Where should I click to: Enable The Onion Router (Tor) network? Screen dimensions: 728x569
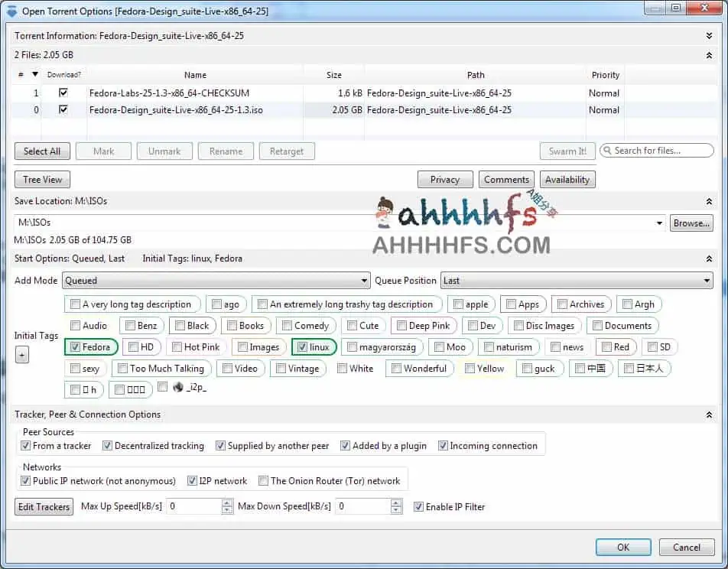pos(263,481)
